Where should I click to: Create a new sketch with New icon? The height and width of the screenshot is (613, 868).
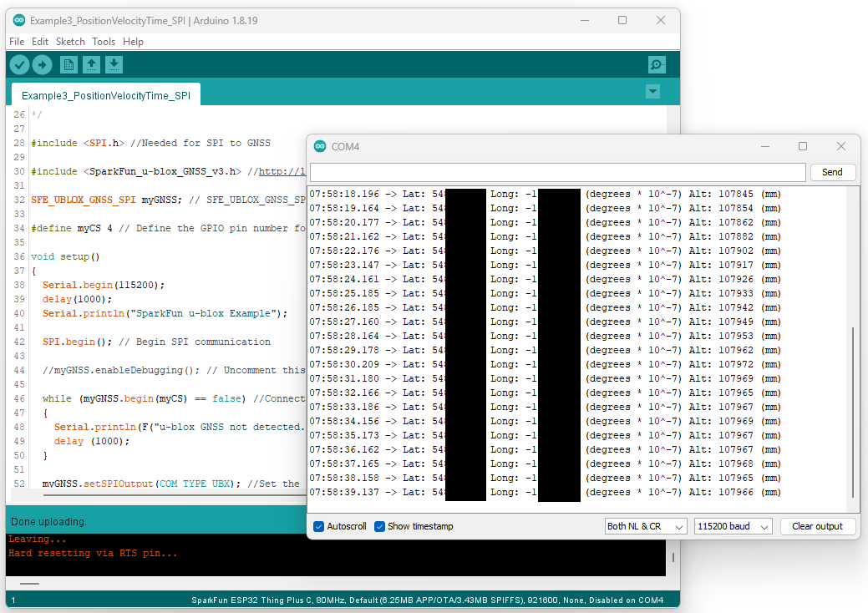[69, 65]
